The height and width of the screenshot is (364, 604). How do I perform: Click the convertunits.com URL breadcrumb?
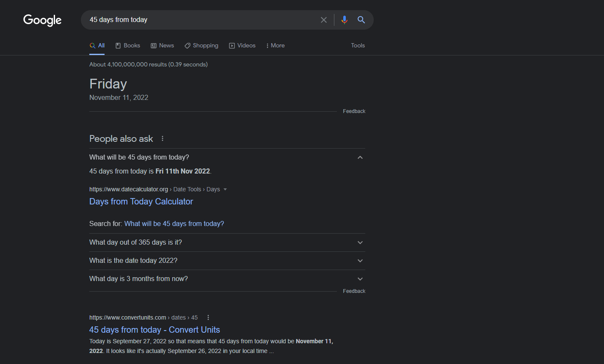point(143,317)
